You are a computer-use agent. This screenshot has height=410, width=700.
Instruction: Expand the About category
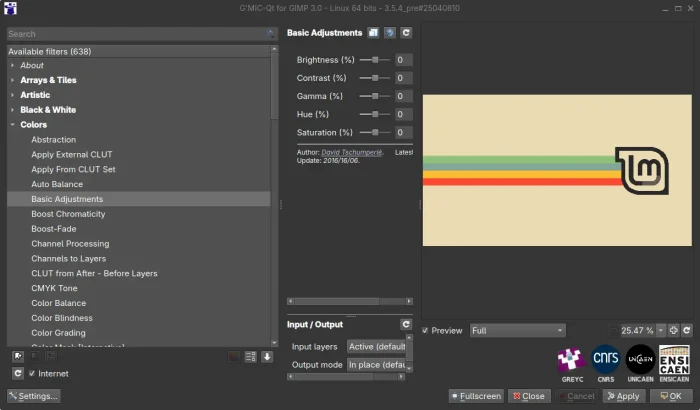[12, 65]
